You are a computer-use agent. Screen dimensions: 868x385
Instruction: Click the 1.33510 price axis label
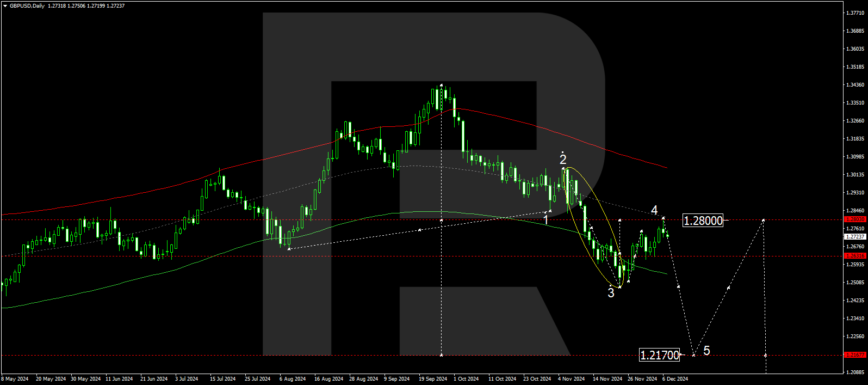(x=855, y=103)
